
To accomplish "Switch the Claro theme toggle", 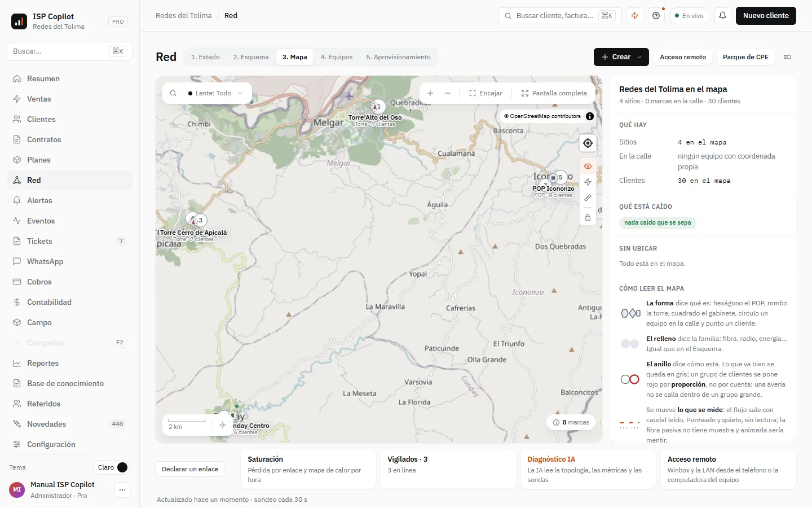I will click(112, 467).
